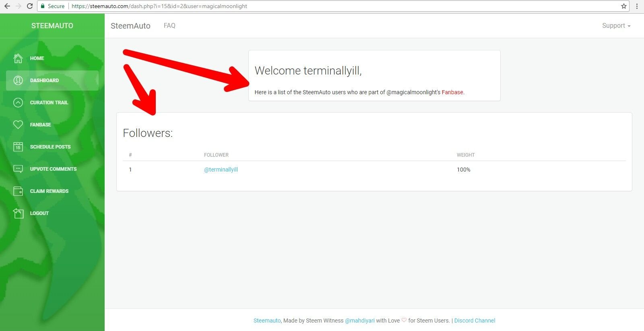This screenshot has height=331, width=644.
Task: Click the # column header
Action: click(x=130, y=155)
